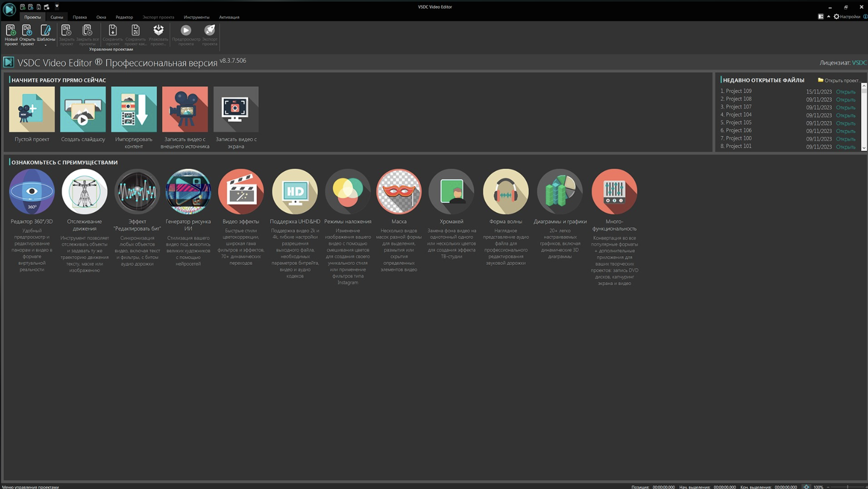This screenshot has width=868, height=489.
Task: Open the quick access toolbar customize arrow
Action: [57, 7]
